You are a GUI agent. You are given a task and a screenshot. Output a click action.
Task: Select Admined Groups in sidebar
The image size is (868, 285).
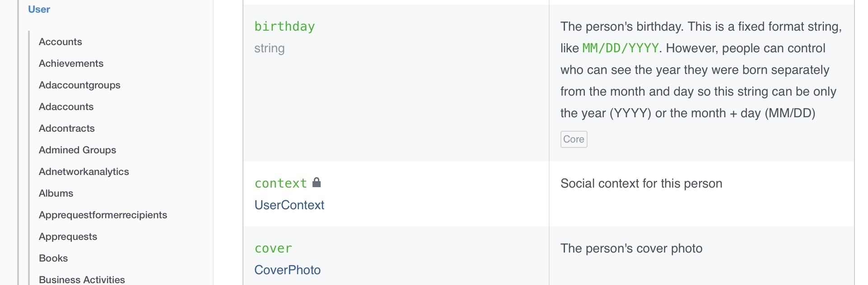coord(77,150)
